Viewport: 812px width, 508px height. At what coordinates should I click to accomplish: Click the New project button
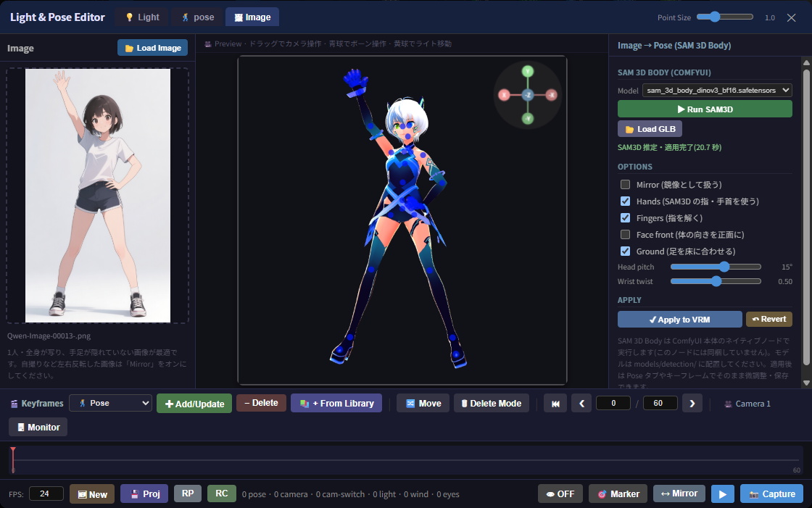click(x=92, y=494)
